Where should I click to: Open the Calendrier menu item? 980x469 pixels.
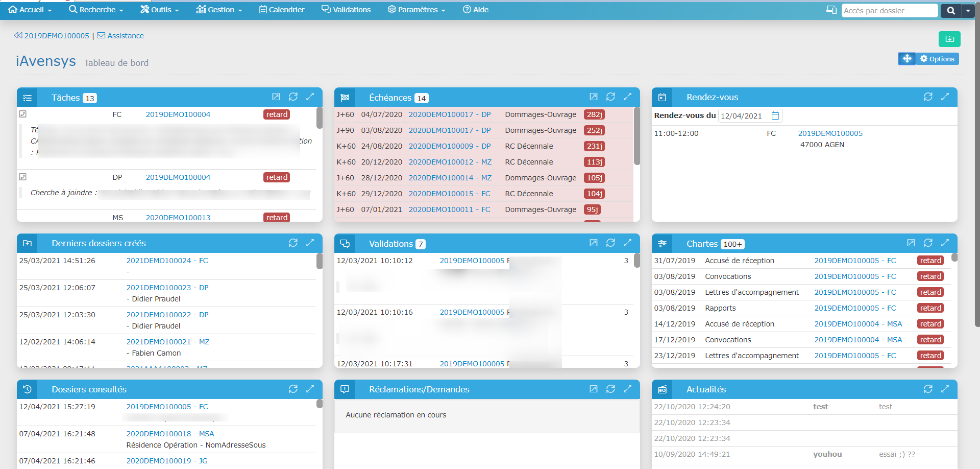282,10
